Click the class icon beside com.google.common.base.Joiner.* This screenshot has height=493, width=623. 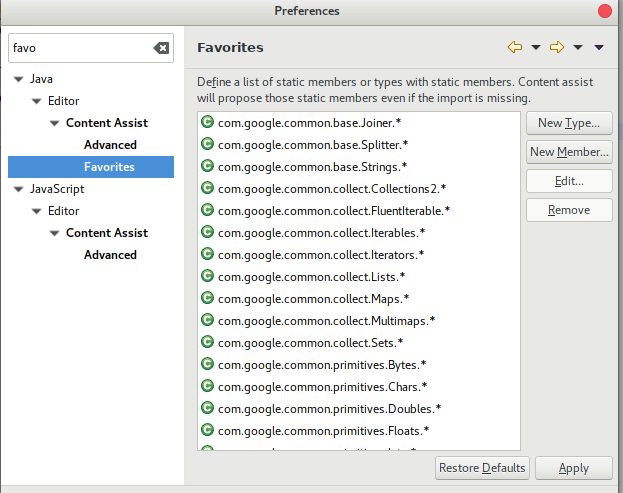pyautogui.click(x=207, y=122)
